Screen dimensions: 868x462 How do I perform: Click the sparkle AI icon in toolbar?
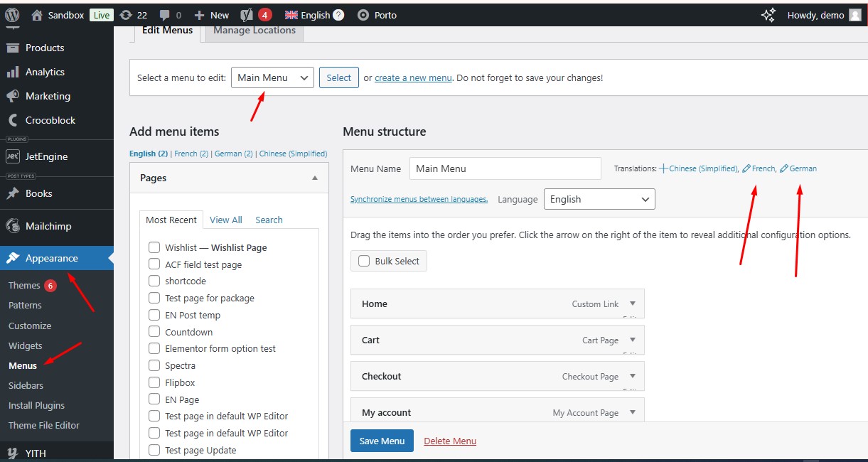[x=768, y=15]
